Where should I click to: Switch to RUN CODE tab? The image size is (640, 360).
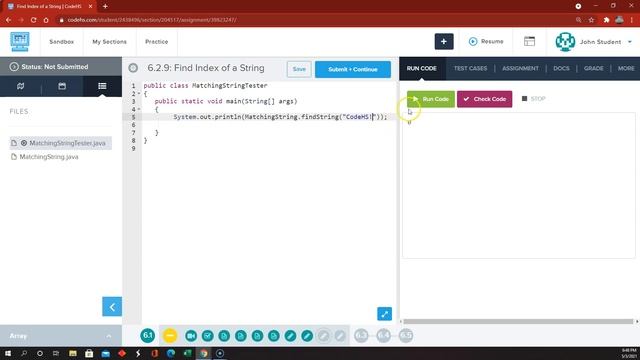click(422, 68)
